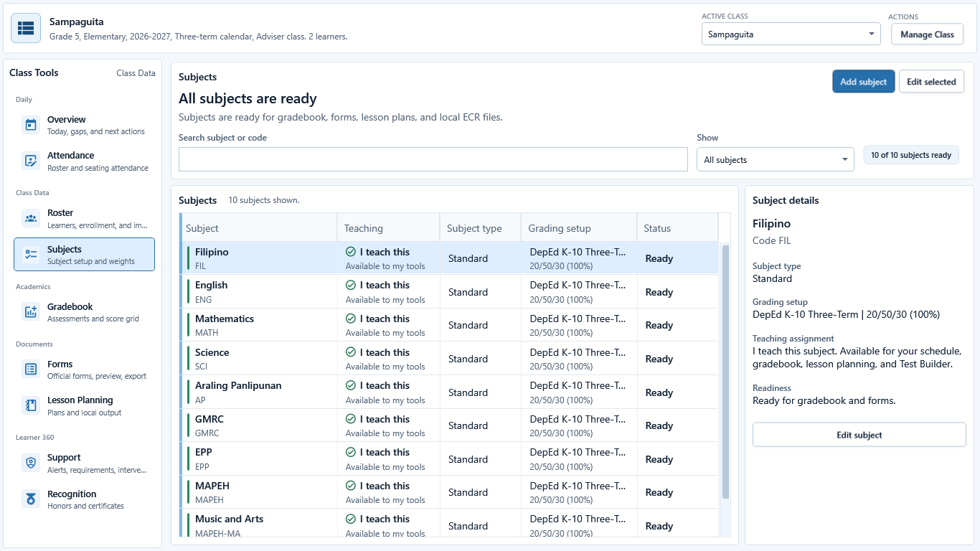The height and width of the screenshot is (551, 980).
Task: Select the Filipino subject row
Action: pos(448,258)
